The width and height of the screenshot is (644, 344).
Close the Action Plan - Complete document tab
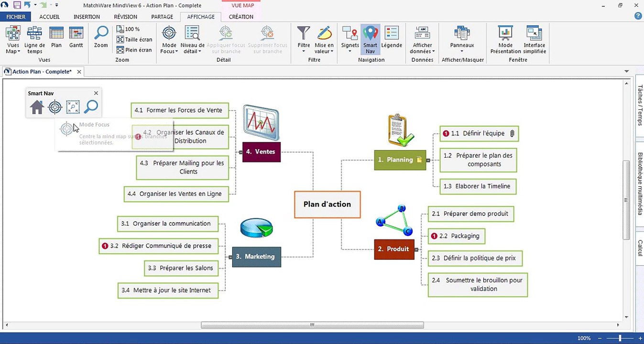[79, 72]
